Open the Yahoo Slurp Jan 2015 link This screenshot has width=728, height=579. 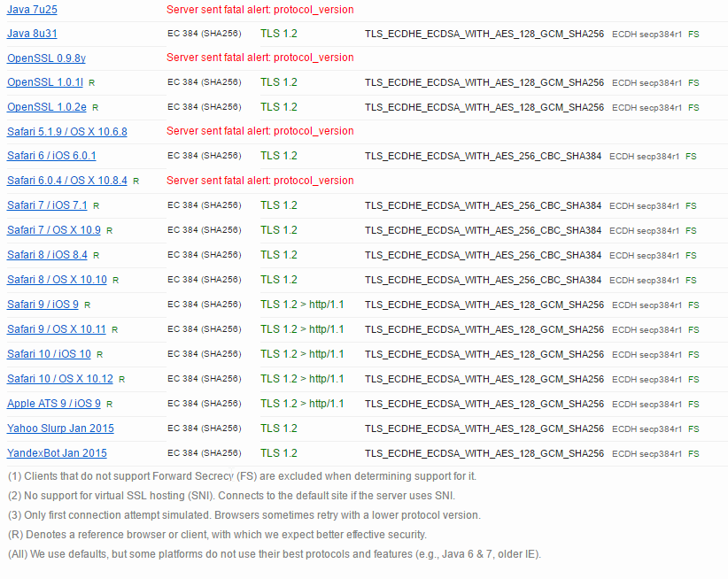60,428
